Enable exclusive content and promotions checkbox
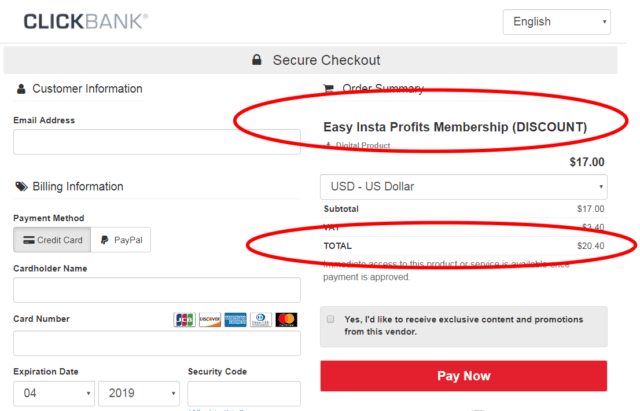Screen dimensions: 640x411 331,319
